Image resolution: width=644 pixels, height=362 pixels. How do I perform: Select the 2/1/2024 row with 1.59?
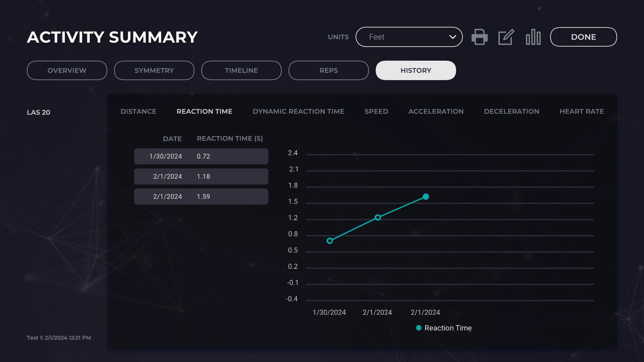point(201,196)
